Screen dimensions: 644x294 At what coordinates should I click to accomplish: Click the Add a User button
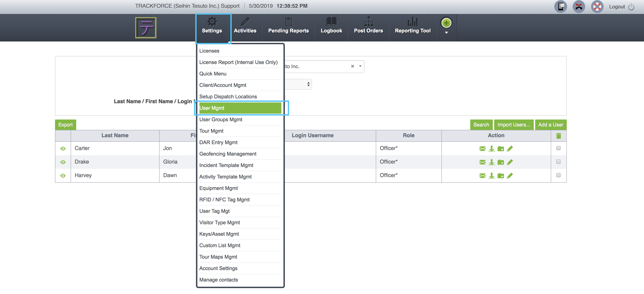[x=550, y=125]
